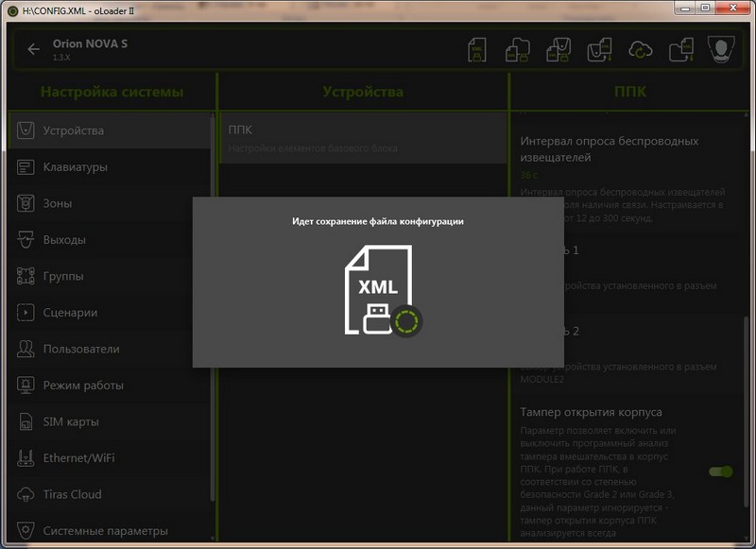Image resolution: width=756 pixels, height=549 pixels.
Task: Open the Tiras Cloud section
Action: coord(110,494)
